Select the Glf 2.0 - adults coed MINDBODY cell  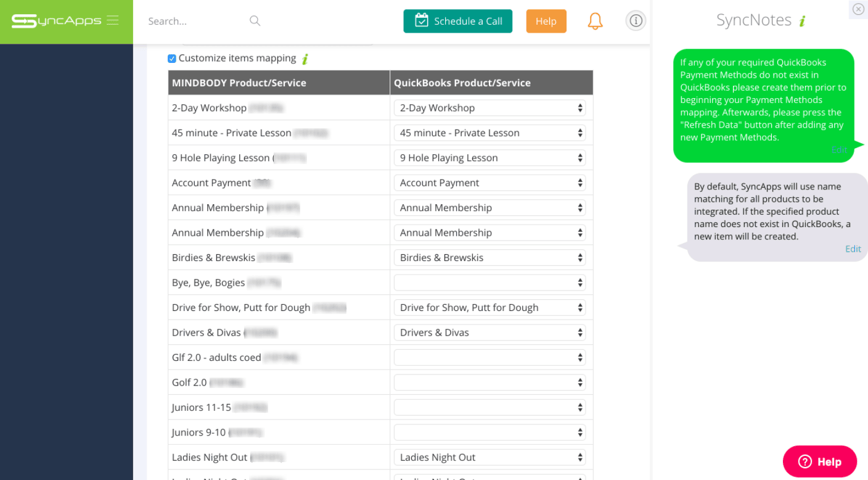[279, 357]
